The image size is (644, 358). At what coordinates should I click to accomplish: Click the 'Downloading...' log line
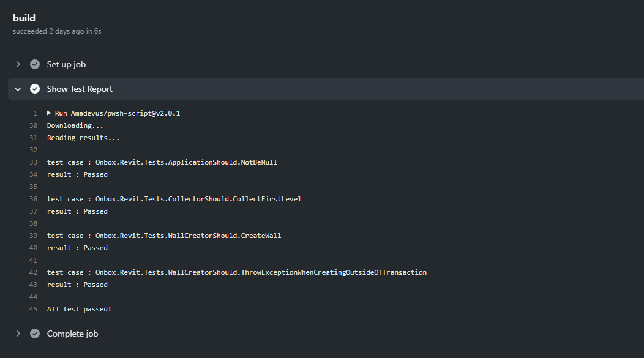75,125
